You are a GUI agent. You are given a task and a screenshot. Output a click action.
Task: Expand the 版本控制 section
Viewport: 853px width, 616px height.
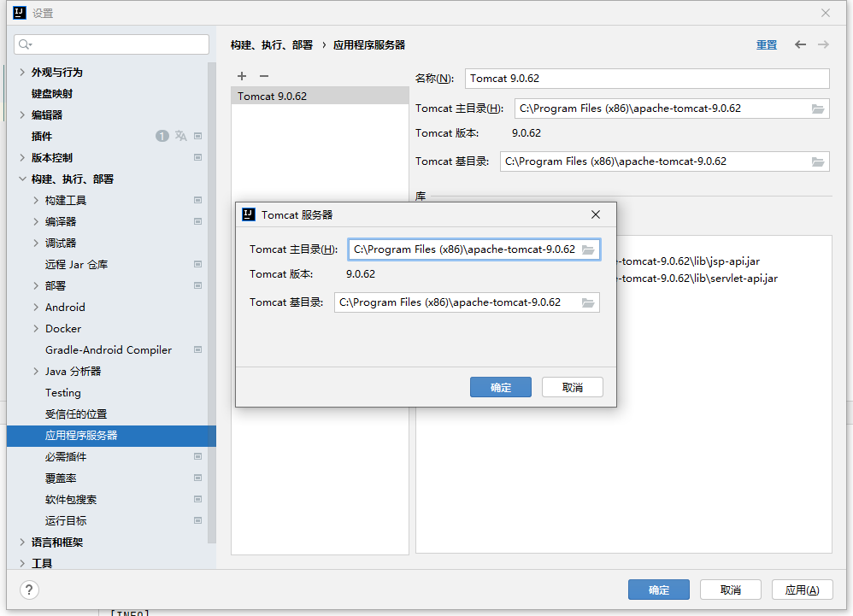click(x=22, y=158)
